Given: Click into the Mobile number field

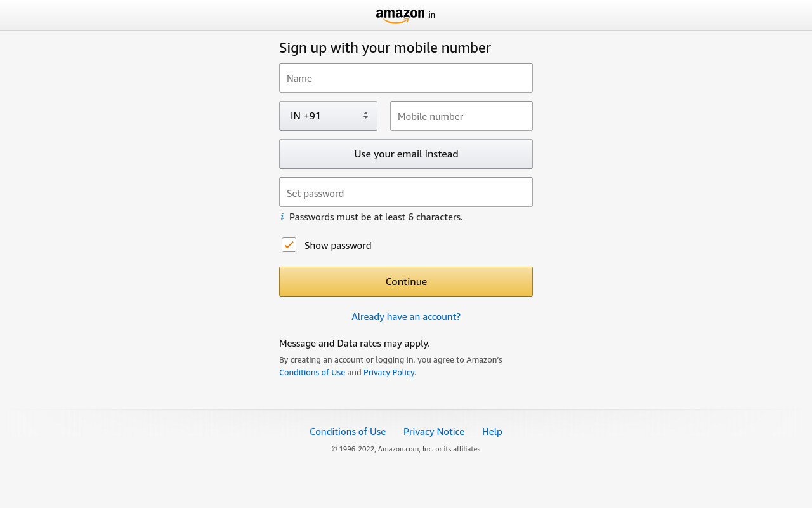Looking at the screenshot, I should [461, 116].
